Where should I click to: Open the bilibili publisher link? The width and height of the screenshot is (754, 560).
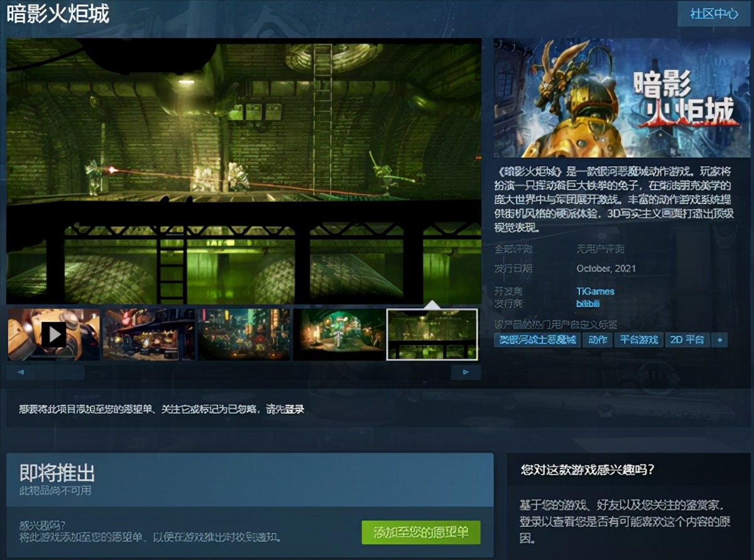point(588,303)
